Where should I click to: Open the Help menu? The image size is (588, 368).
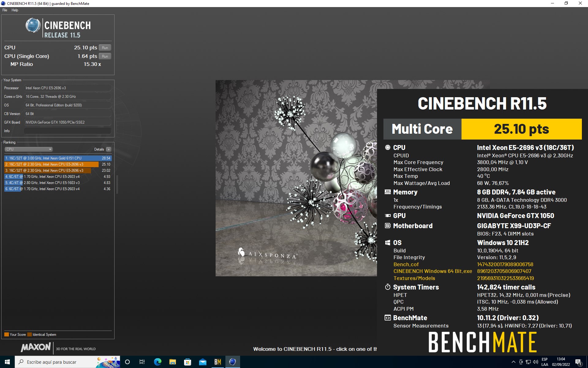click(x=15, y=10)
